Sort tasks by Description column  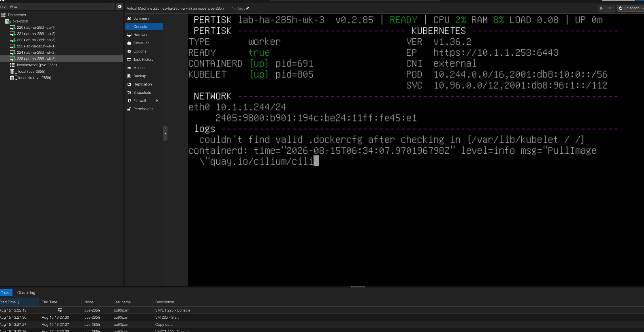[x=398, y=302]
